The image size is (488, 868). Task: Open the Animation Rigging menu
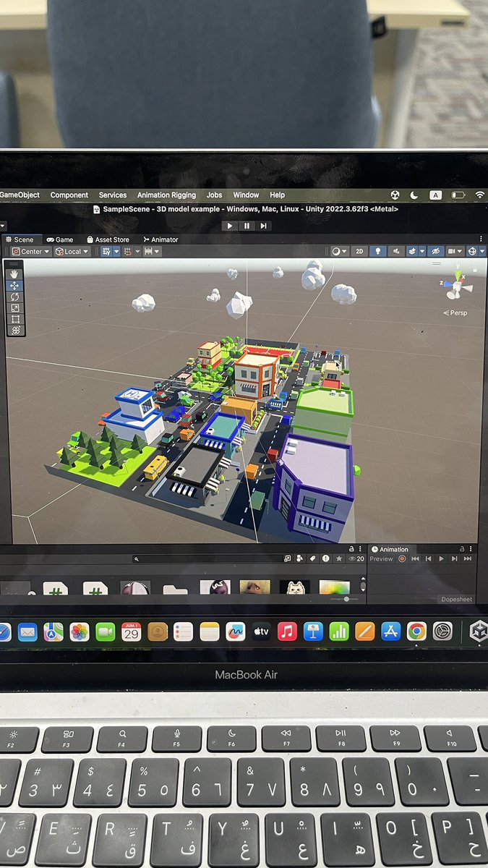click(x=166, y=195)
